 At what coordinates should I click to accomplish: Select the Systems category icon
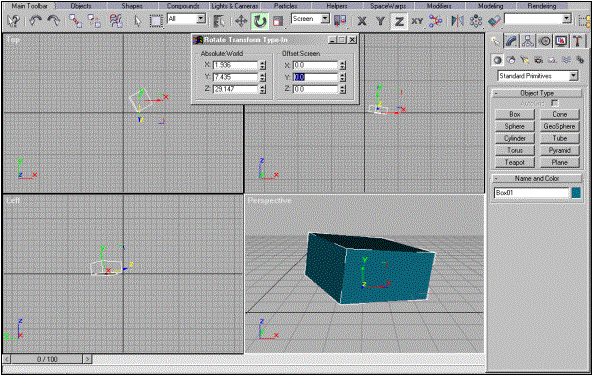[x=580, y=60]
